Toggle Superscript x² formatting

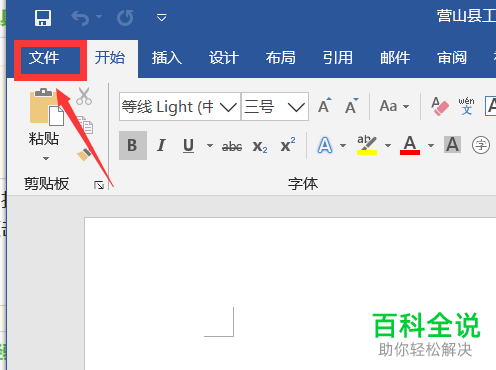tap(288, 145)
